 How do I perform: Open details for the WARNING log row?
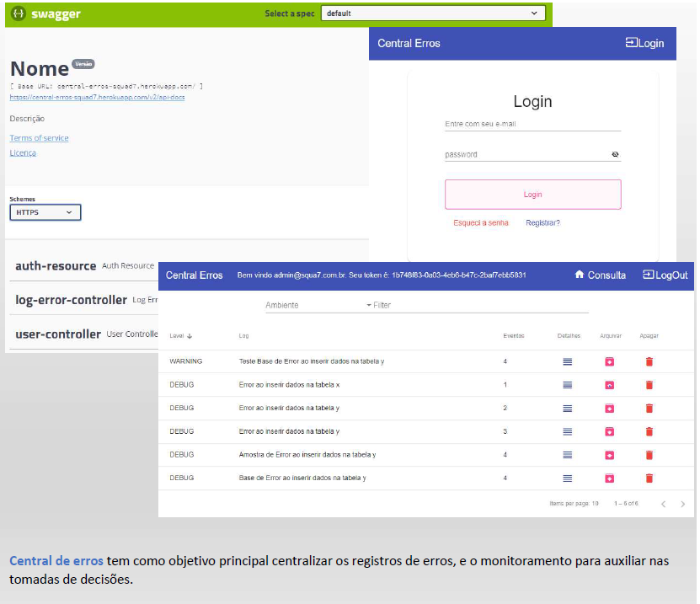(567, 361)
